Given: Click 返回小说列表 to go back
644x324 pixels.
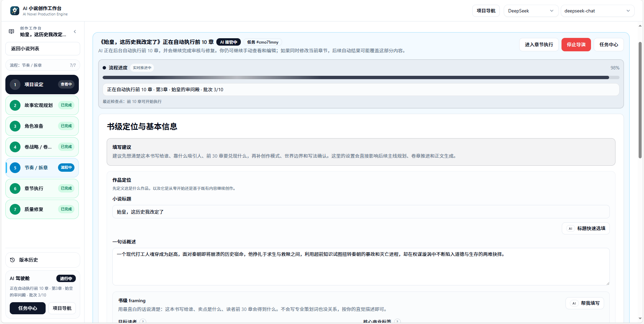Looking at the screenshot, I should (x=42, y=49).
